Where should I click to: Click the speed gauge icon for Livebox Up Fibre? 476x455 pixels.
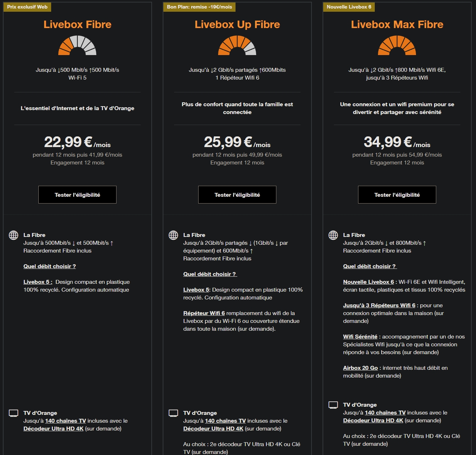(237, 45)
